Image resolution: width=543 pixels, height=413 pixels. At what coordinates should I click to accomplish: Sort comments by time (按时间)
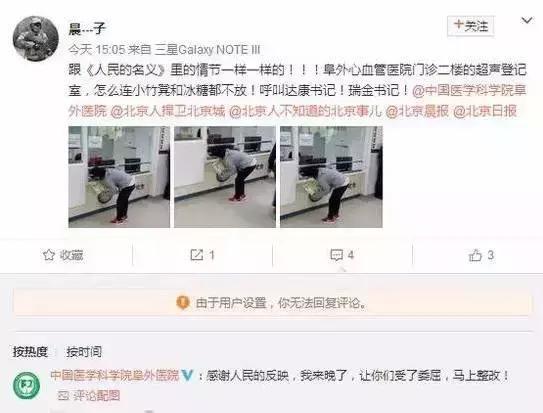84,352
